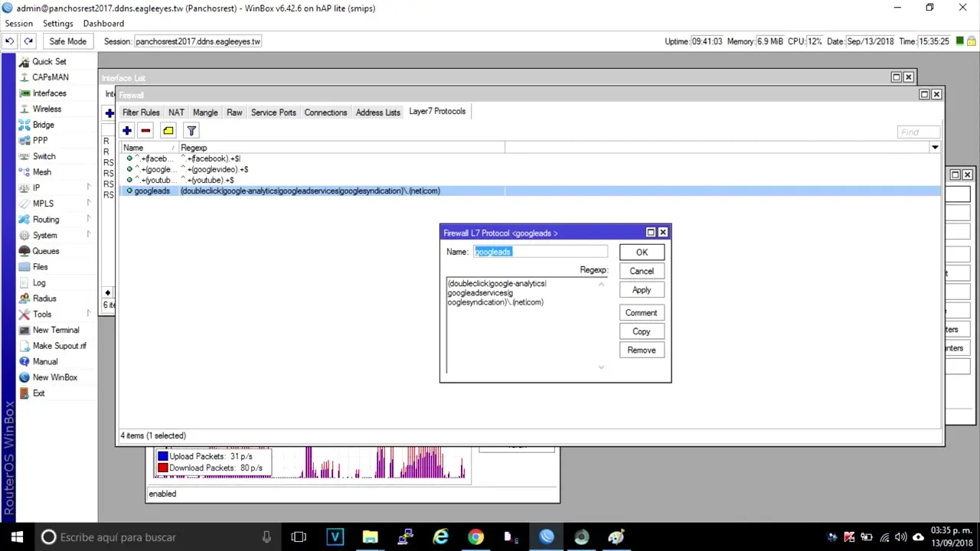Switch to the Address Lists tab
Screen dimensions: 980x551
(378, 112)
